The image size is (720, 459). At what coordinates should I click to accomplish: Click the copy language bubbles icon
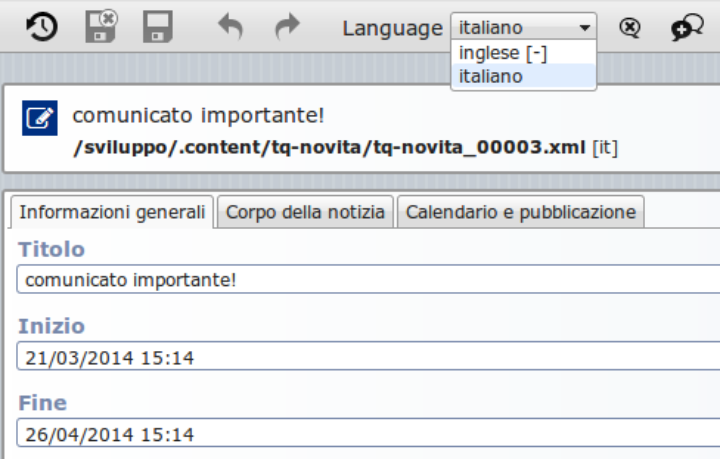coord(687,28)
